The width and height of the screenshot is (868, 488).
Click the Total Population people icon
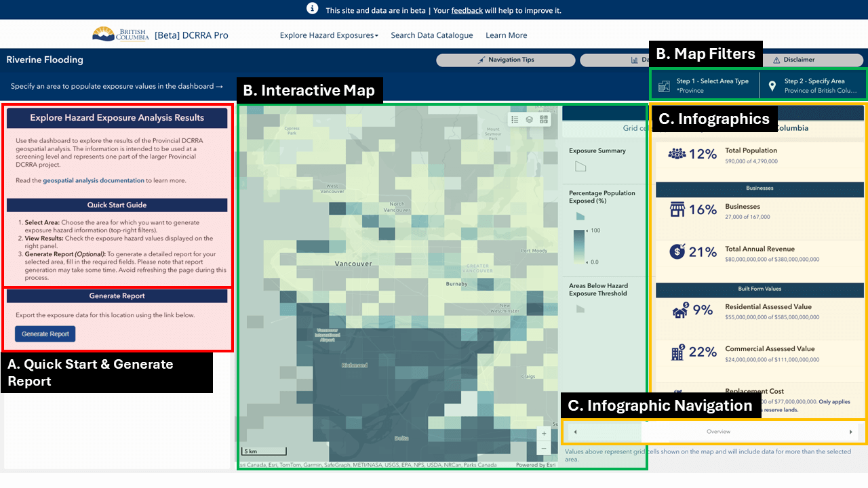(677, 154)
